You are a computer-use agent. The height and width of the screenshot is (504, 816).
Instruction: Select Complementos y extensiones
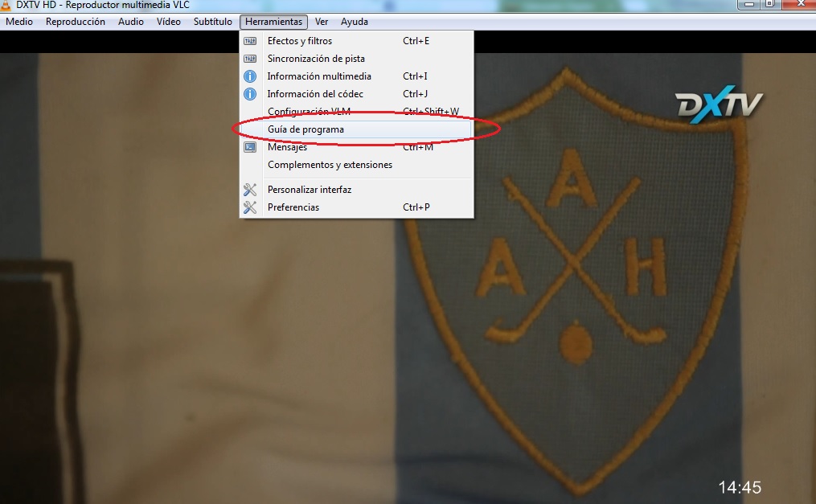pos(356,165)
